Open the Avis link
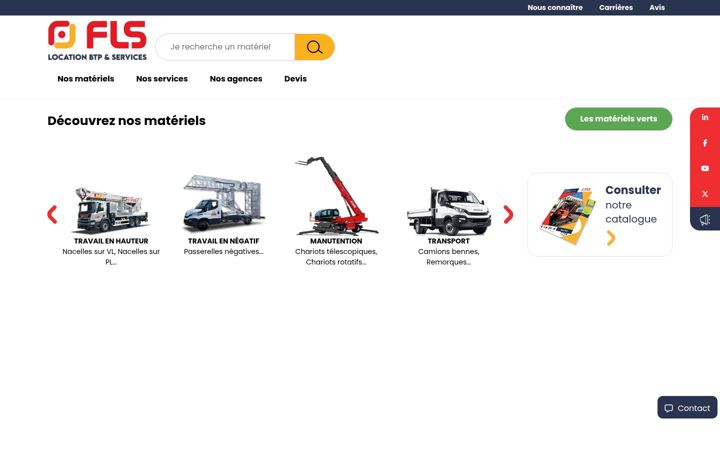The width and height of the screenshot is (720, 450). click(x=657, y=7)
